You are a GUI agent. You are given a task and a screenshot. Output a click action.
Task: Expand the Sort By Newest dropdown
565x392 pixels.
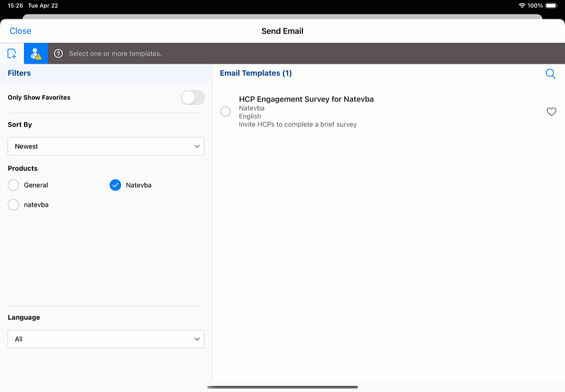[106, 146]
